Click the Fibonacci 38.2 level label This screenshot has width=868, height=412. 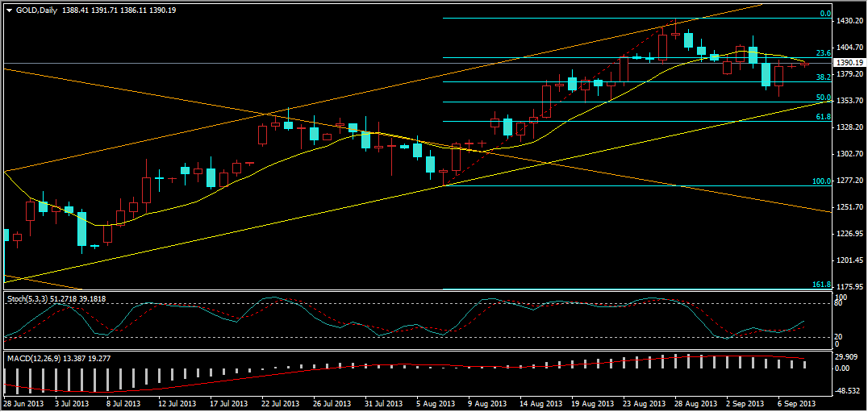(x=823, y=77)
